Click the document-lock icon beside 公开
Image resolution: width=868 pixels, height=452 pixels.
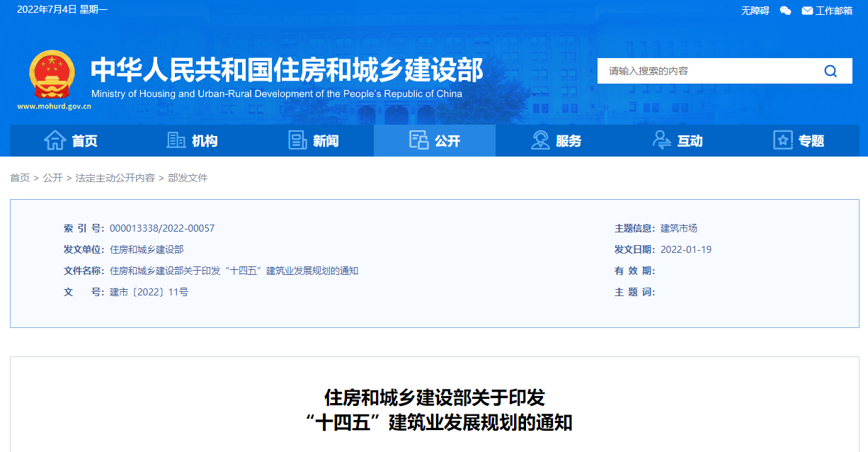click(419, 140)
